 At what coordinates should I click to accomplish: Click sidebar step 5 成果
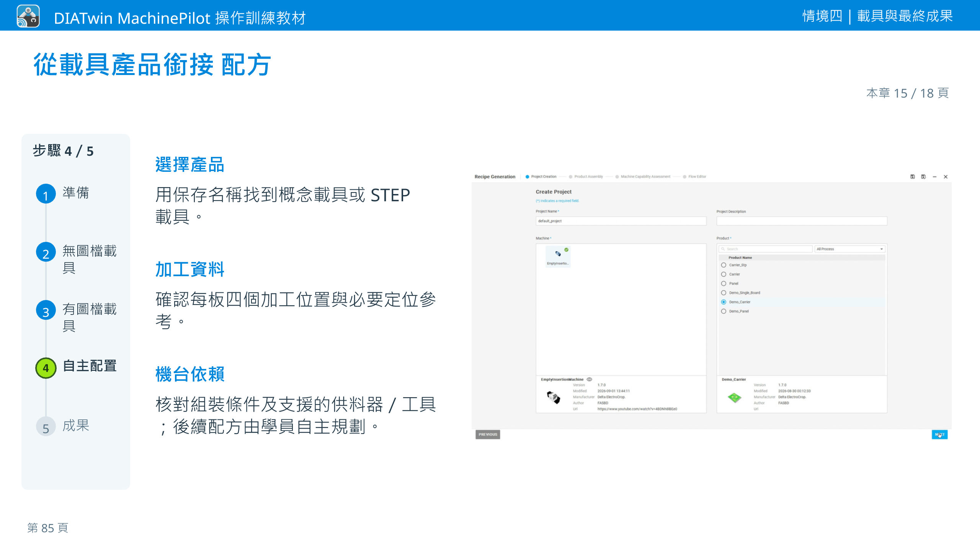[x=63, y=426]
